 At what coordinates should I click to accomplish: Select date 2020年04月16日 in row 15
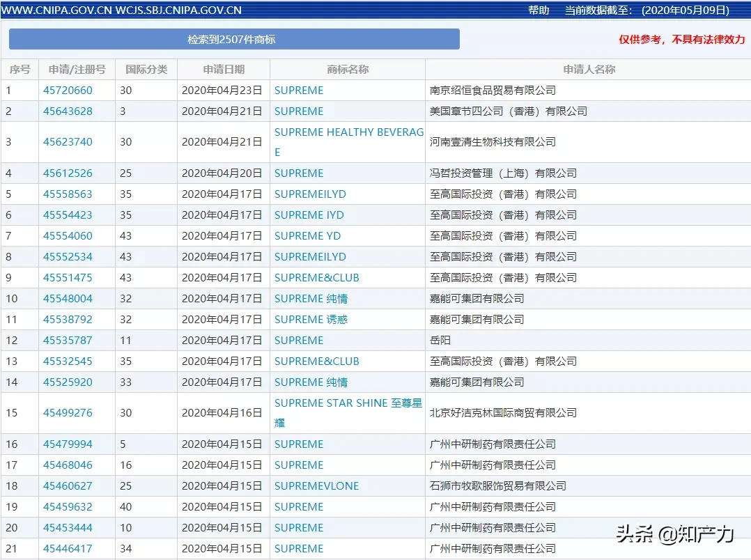click(222, 412)
